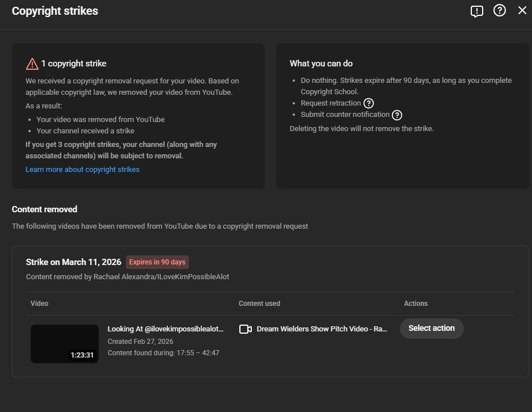Click the 'What you can do' heading
This screenshot has width=532, height=412.
coord(321,64)
